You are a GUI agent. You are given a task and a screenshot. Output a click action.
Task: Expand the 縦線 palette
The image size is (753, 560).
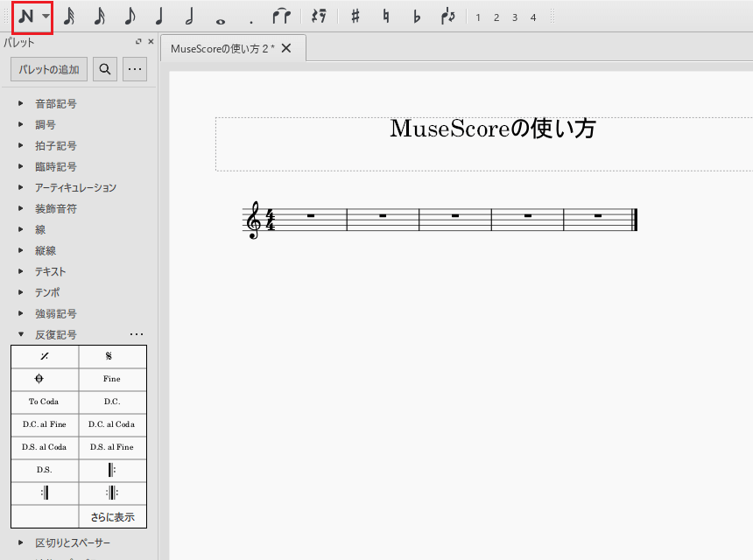point(21,250)
